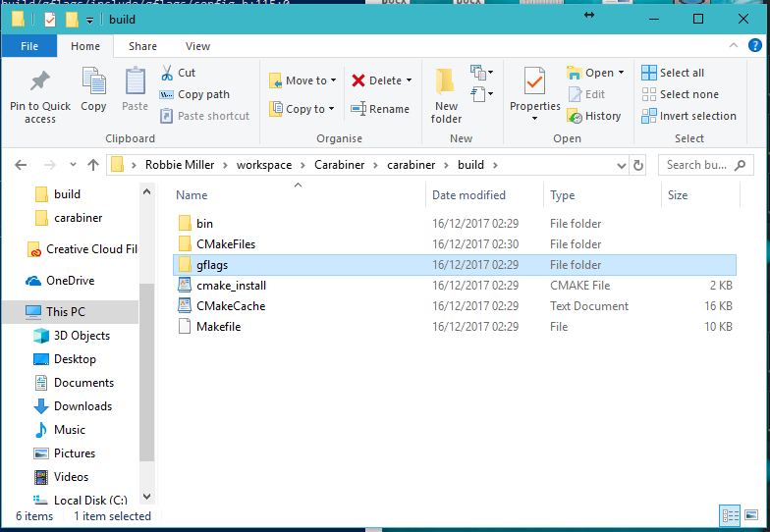Select the bin folder
Image resolution: width=770 pixels, height=532 pixels.
(x=455, y=224)
